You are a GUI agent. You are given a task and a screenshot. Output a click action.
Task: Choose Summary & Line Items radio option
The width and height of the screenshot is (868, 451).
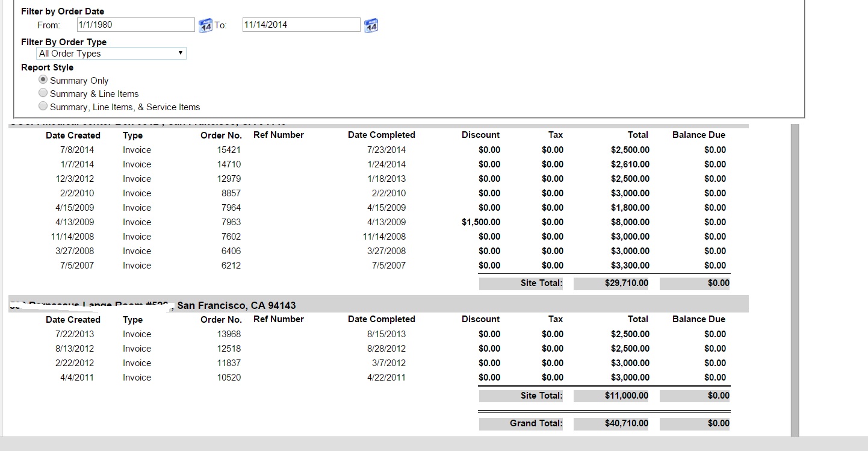tap(43, 93)
